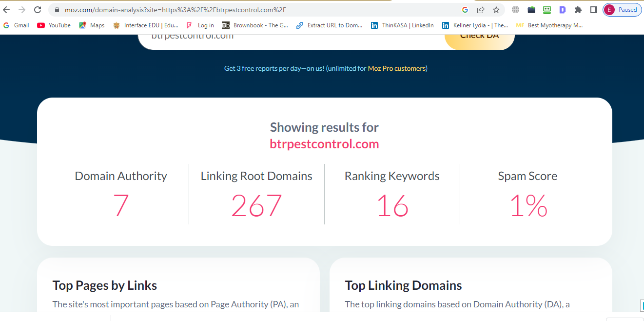Open the Extensions puzzle piece menu
This screenshot has width=644, height=321.
pos(578,10)
